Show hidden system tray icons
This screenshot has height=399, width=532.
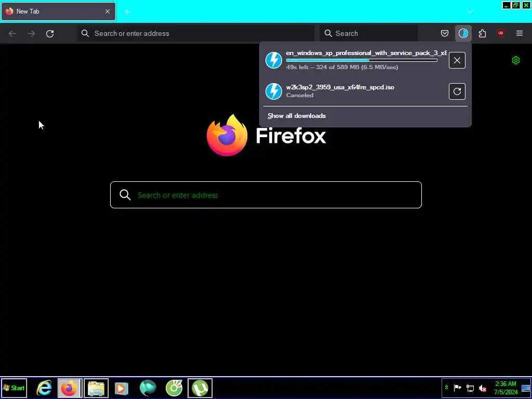pyautogui.click(x=446, y=388)
